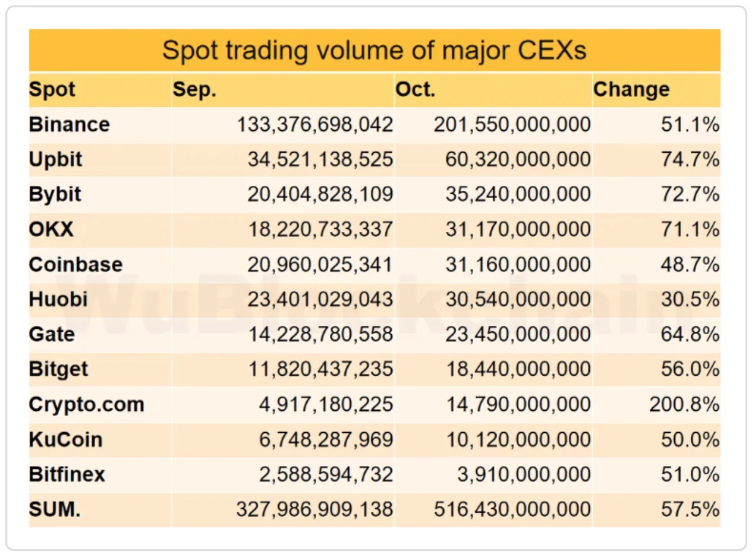Click the Crypto.com row label

tap(86, 404)
